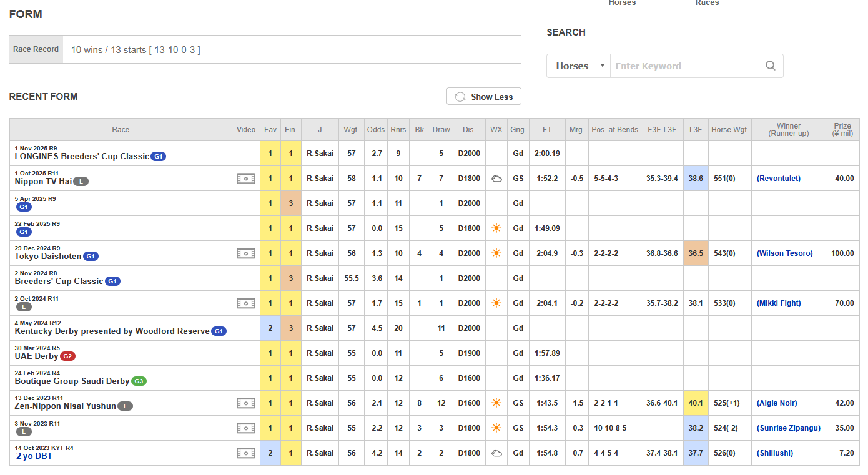The height and width of the screenshot is (475, 868).
Task: Click the Show Less button
Action: click(484, 97)
